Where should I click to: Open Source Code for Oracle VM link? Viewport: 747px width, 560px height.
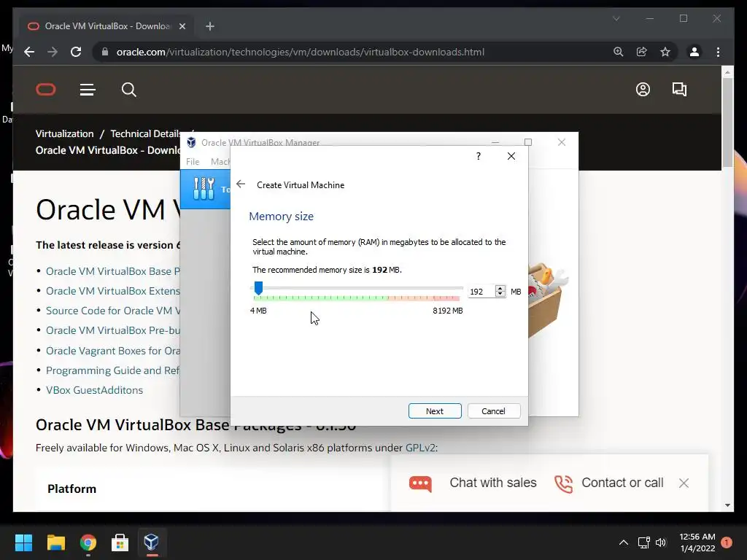113,311
